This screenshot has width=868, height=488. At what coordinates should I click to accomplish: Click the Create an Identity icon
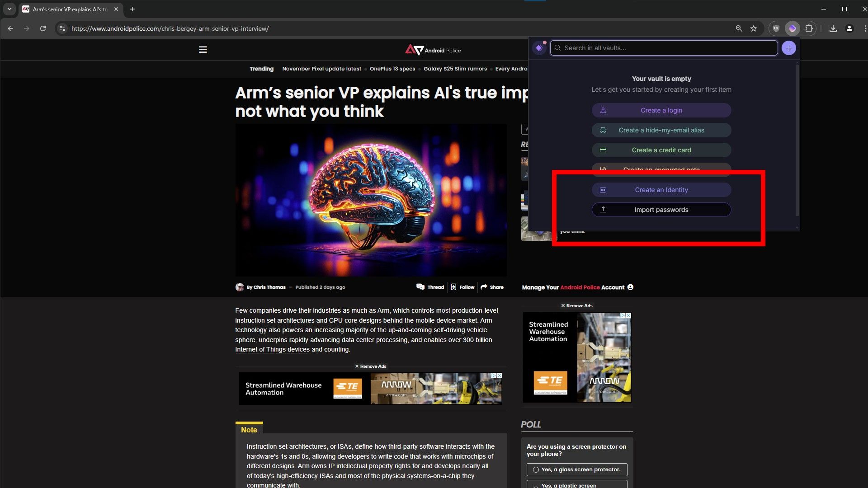click(604, 189)
